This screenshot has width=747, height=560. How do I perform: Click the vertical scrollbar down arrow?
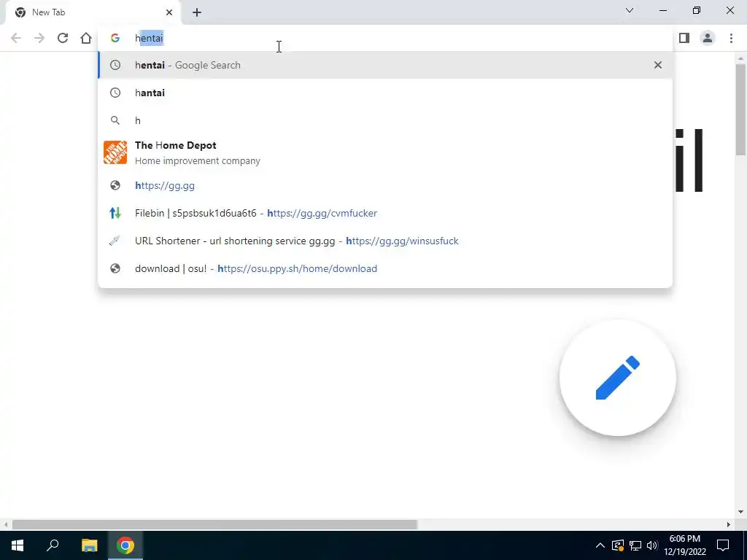740,512
